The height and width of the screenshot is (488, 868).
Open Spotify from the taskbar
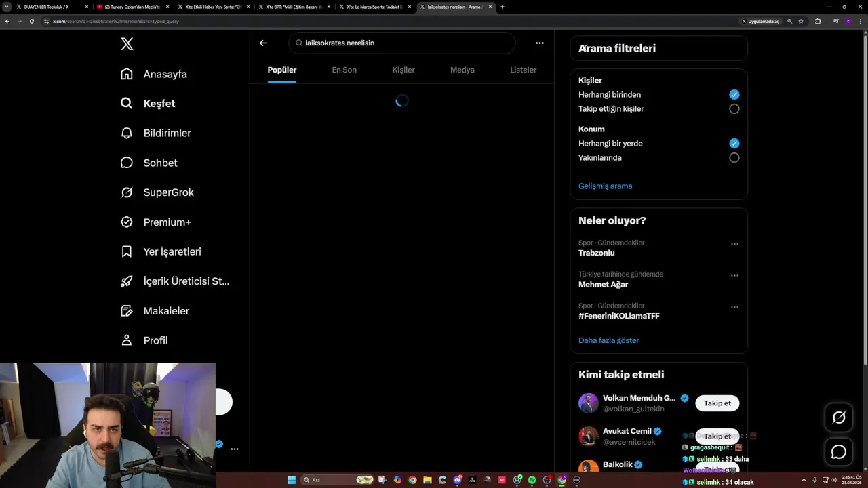[x=532, y=480]
